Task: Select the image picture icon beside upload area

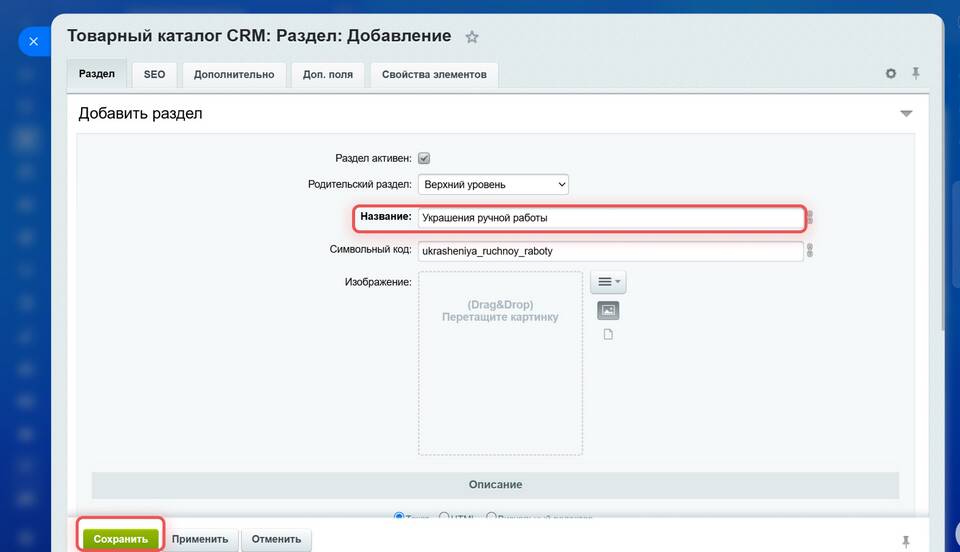Action: tap(608, 310)
